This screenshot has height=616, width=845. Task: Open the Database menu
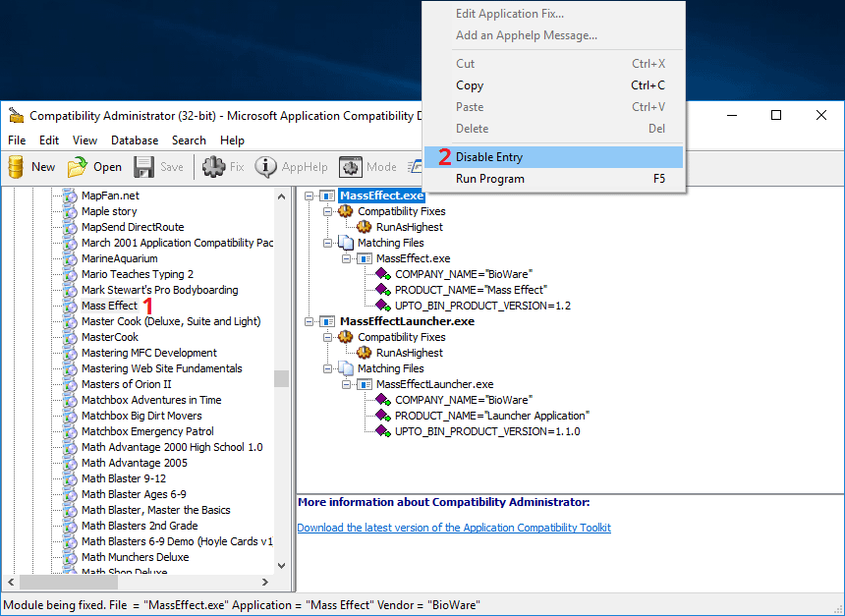coord(134,140)
